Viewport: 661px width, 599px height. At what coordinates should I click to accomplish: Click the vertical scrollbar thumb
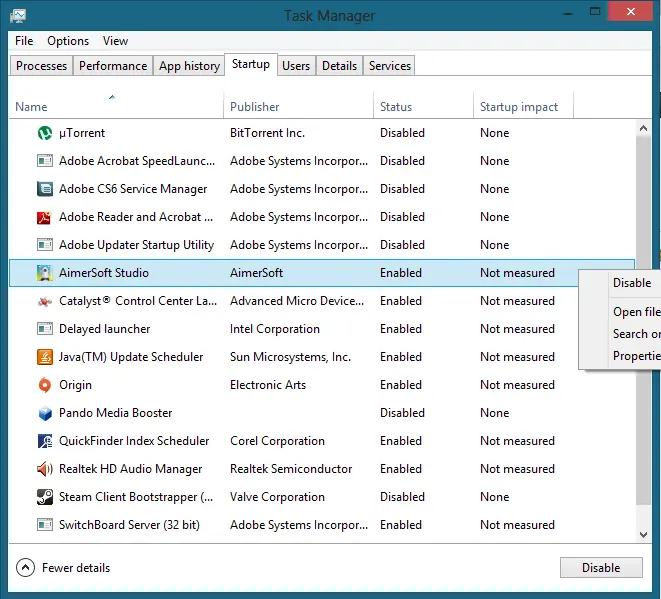click(x=643, y=320)
